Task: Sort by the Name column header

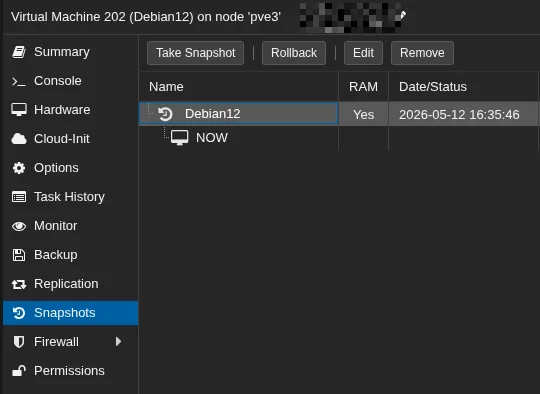Action: point(239,87)
